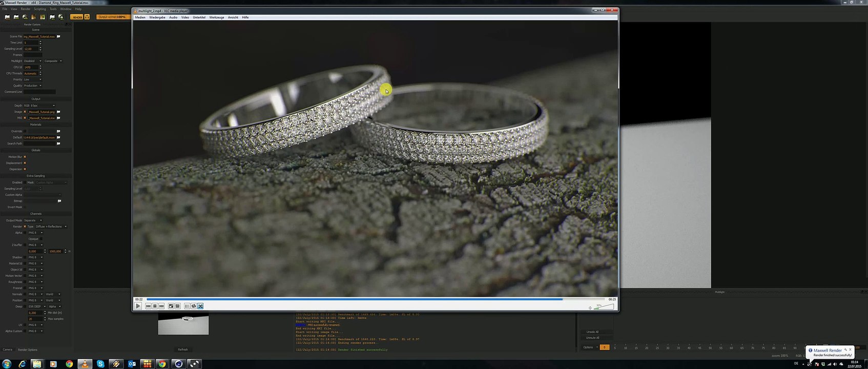This screenshot has height=369, width=868.
Task: Open VLC extended settings
Action: 178,306
